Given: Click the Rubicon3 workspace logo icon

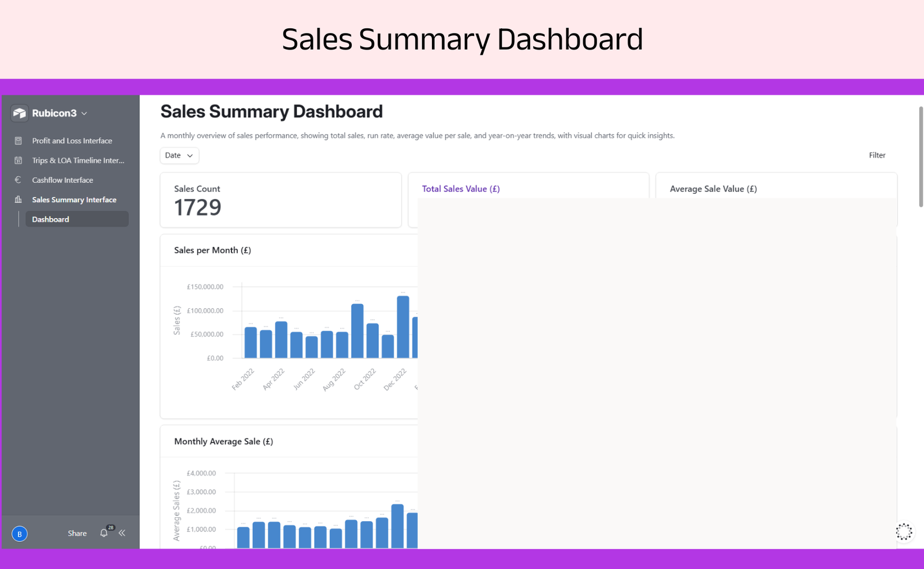Looking at the screenshot, I should point(20,113).
